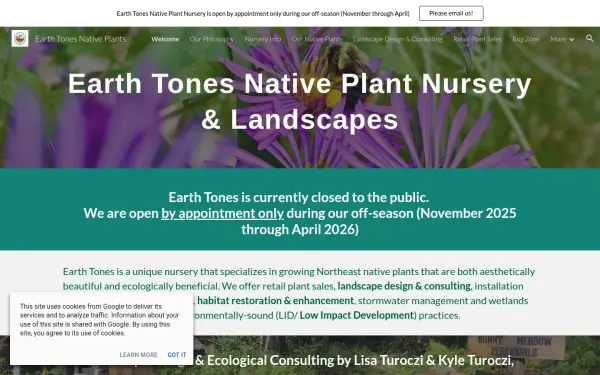Open the landscape design & consulting text link

(404, 286)
